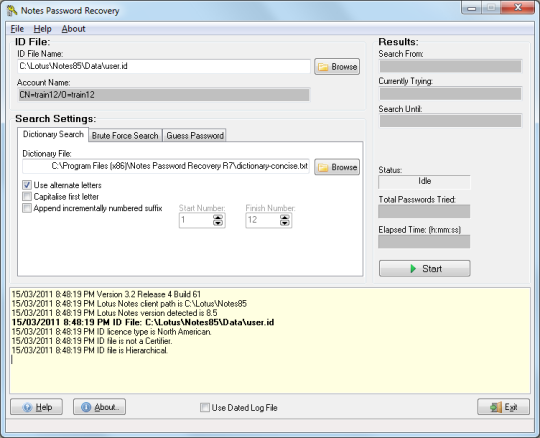Select log line 'ID licence type is North American'
540x438 pixels.
pos(112,332)
